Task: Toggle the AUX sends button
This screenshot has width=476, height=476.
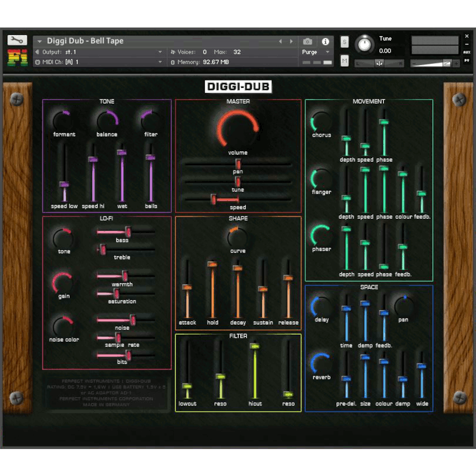Action: (466, 52)
